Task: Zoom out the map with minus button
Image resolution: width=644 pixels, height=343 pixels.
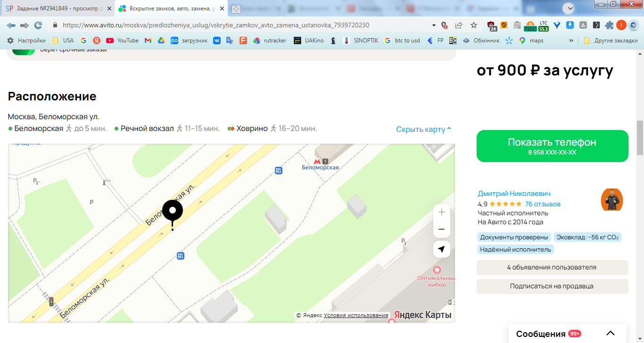Action: click(442, 229)
